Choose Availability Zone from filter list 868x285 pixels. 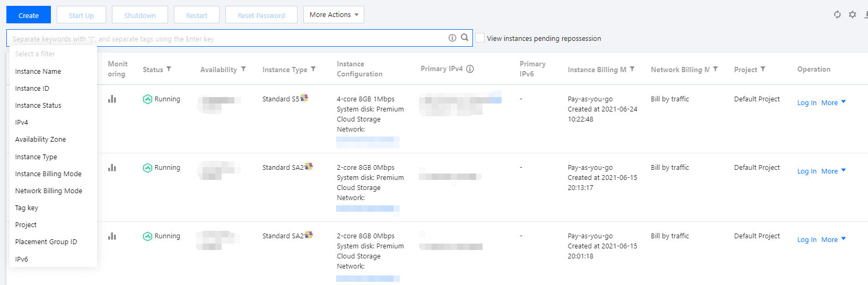pos(41,140)
